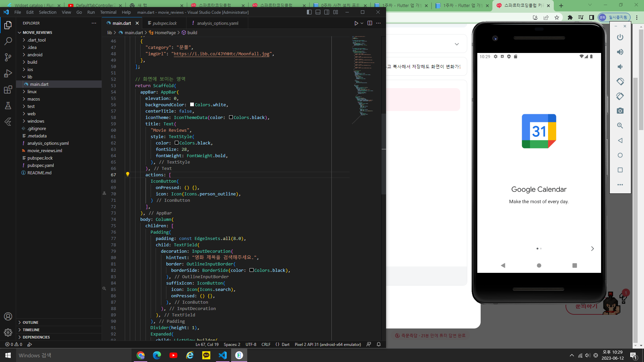Open notifications bell in status bar

[x=379, y=344]
